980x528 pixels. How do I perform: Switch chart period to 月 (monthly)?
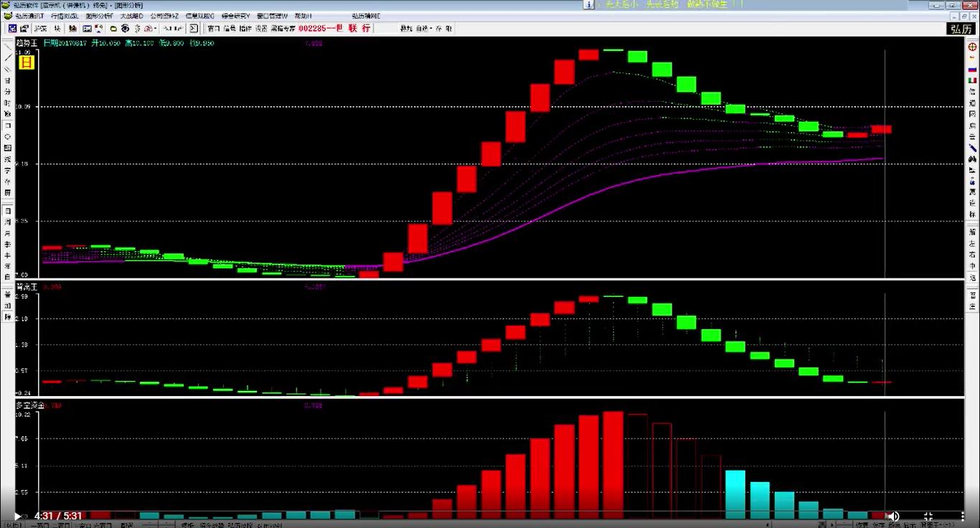(8, 233)
